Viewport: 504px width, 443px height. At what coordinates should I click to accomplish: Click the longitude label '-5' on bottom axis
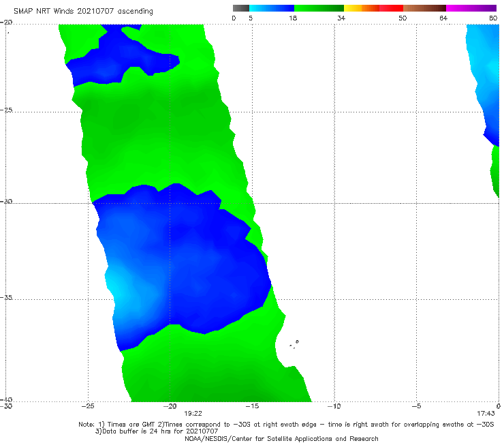click(x=417, y=406)
